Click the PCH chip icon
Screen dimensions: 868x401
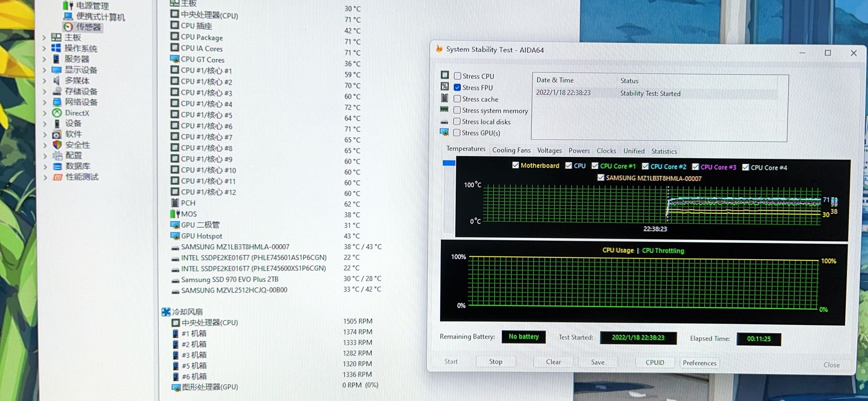(x=175, y=203)
